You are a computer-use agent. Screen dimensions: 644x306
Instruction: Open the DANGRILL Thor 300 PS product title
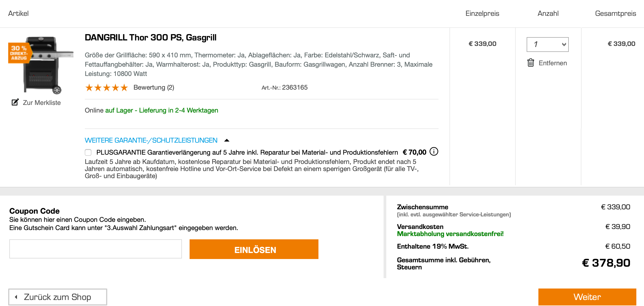150,37
